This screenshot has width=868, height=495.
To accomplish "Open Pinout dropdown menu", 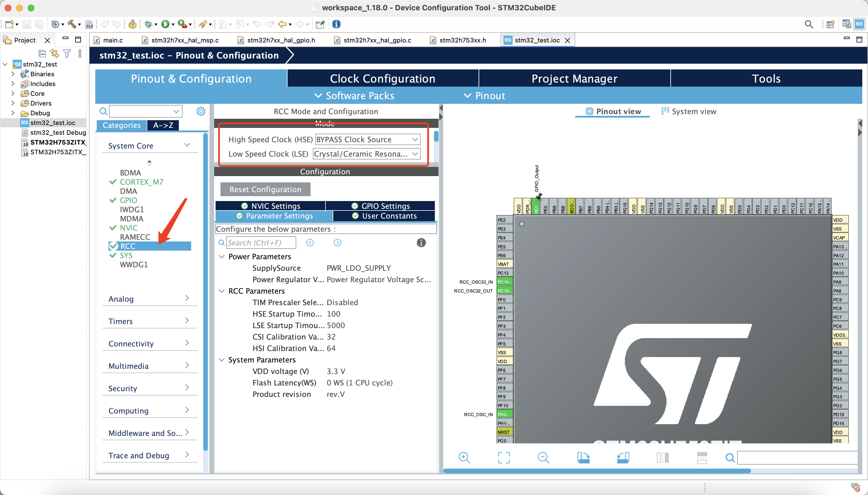I will click(485, 96).
